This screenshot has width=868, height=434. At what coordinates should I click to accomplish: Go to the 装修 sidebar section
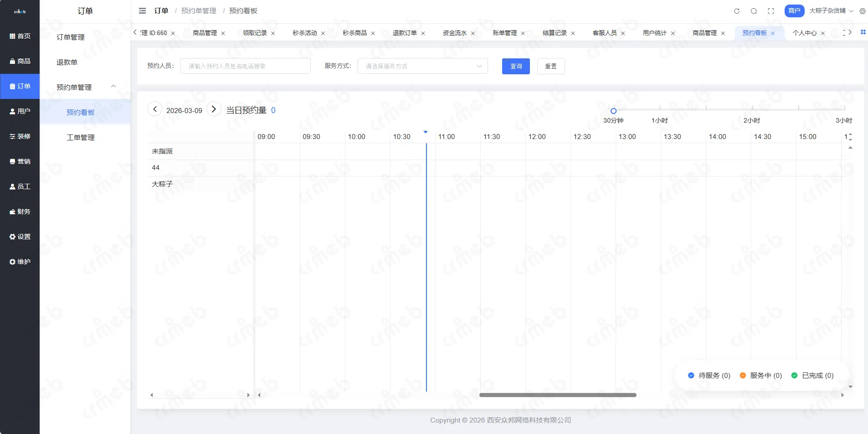[x=20, y=136]
